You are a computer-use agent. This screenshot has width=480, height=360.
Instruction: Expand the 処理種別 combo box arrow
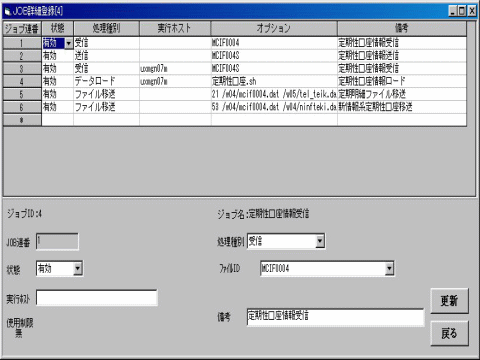tap(320, 241)
